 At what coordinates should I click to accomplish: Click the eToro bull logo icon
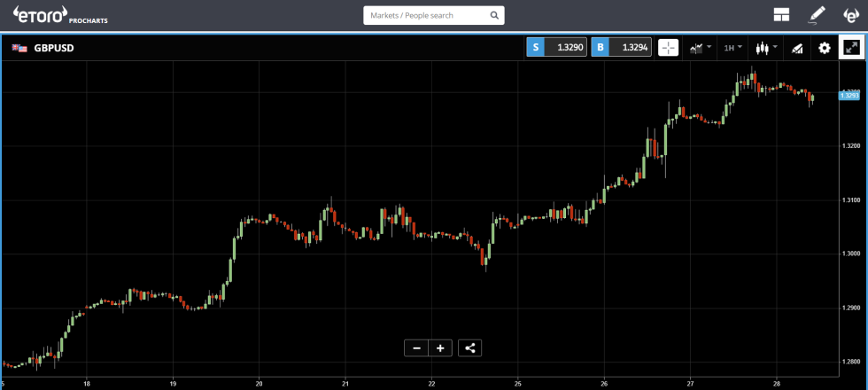point(851,15)
